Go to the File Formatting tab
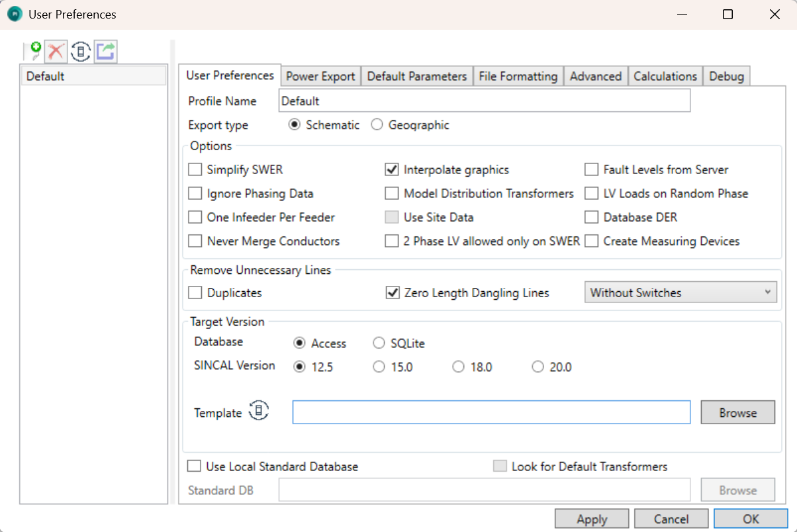 (518, 77)
